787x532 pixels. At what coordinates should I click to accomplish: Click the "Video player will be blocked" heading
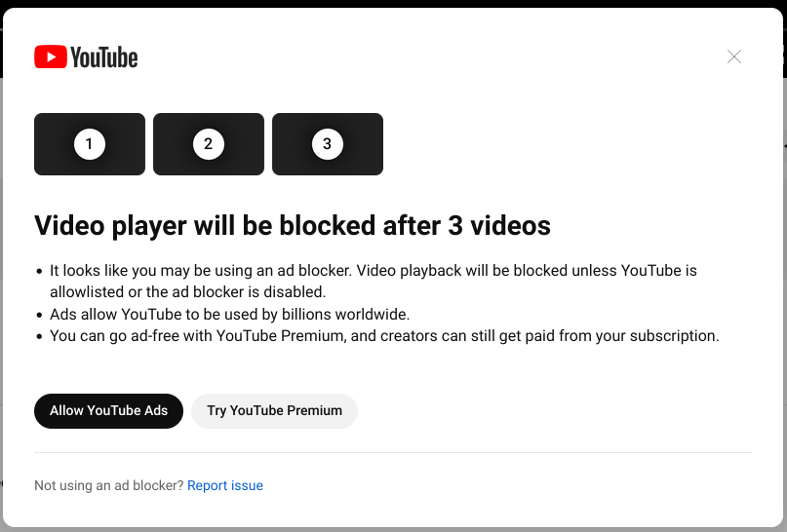[x=293, y=226]
